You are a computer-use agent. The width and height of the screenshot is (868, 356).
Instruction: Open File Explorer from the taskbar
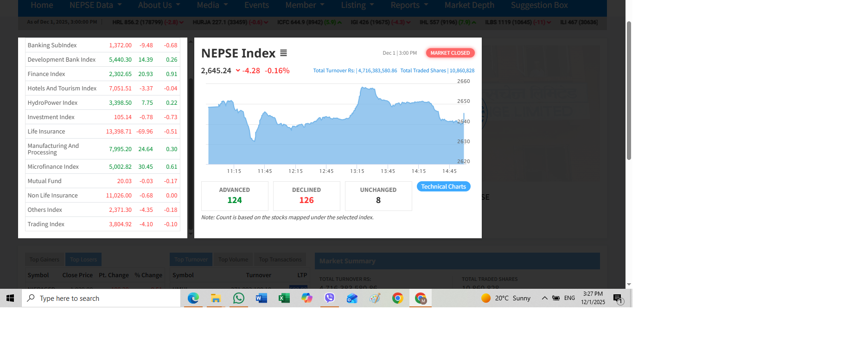tap(216, 298)
